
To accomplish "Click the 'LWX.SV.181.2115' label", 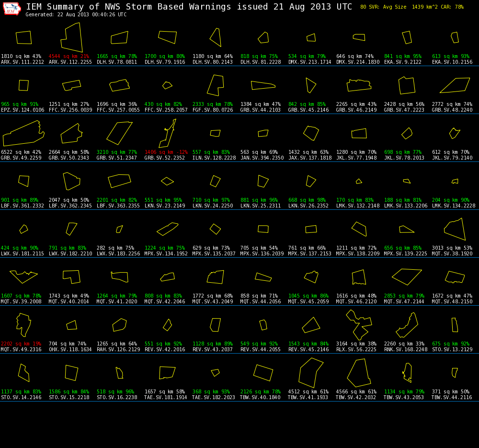I will [23, 253].
